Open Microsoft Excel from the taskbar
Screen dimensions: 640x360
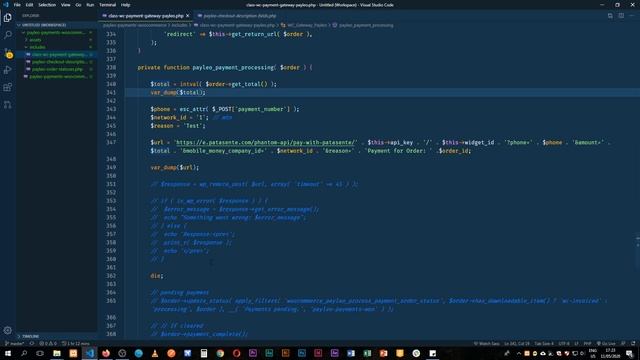pos(367,353)
